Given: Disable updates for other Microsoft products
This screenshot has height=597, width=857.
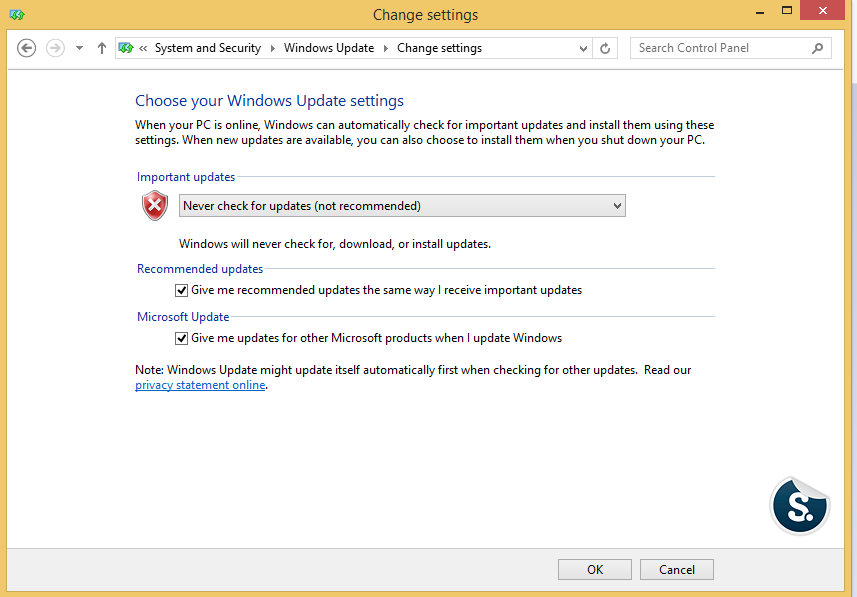Looking at the screenshot, I should pyautogui.click(x=181, y=338).
